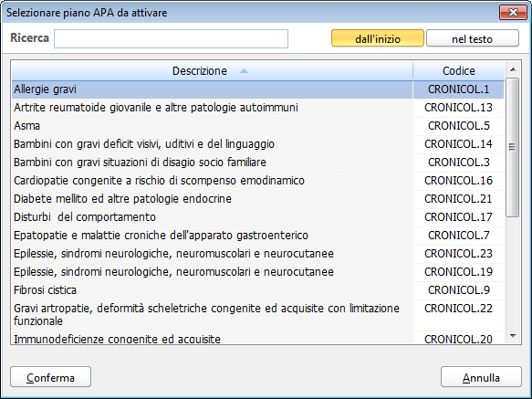Select the Allergie gravi plan
532x399 pixels.
(258, 89)
